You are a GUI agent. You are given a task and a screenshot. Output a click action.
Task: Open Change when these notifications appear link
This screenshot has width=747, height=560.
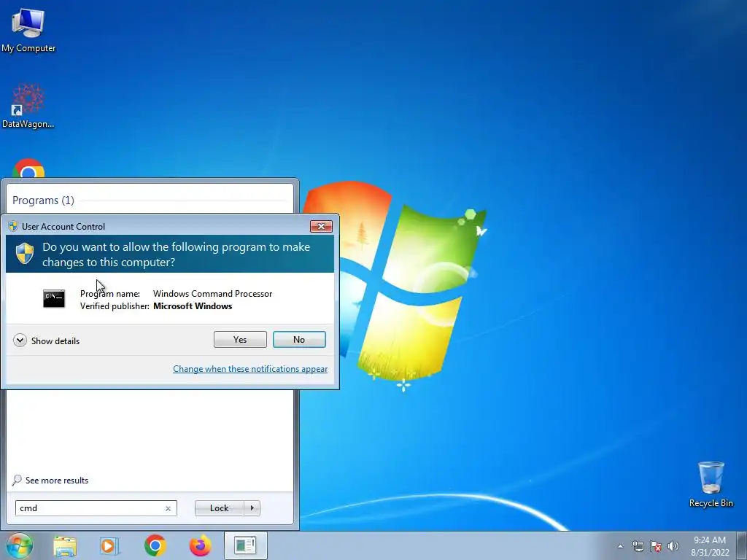pyautogui.click(x=250, y=368)
